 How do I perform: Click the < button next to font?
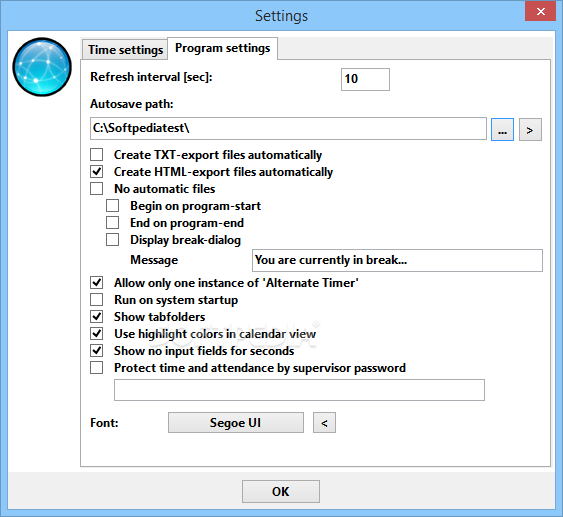tap(324, 423)
